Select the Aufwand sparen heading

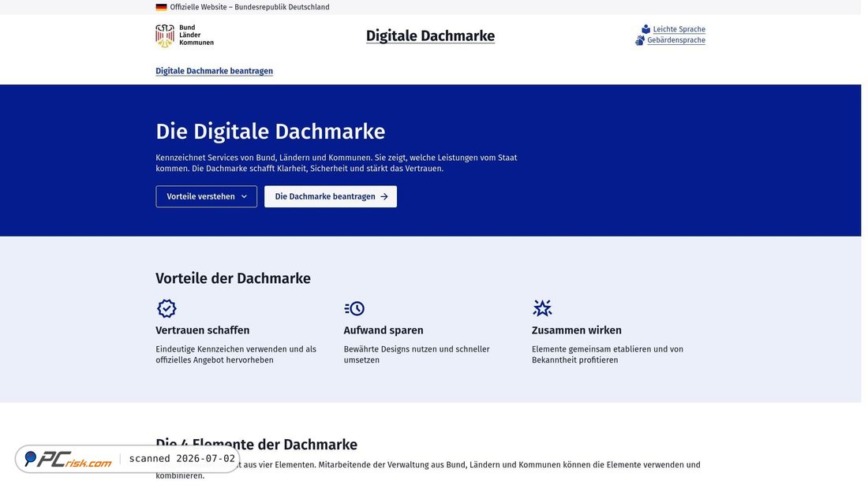tap(383, 330)
